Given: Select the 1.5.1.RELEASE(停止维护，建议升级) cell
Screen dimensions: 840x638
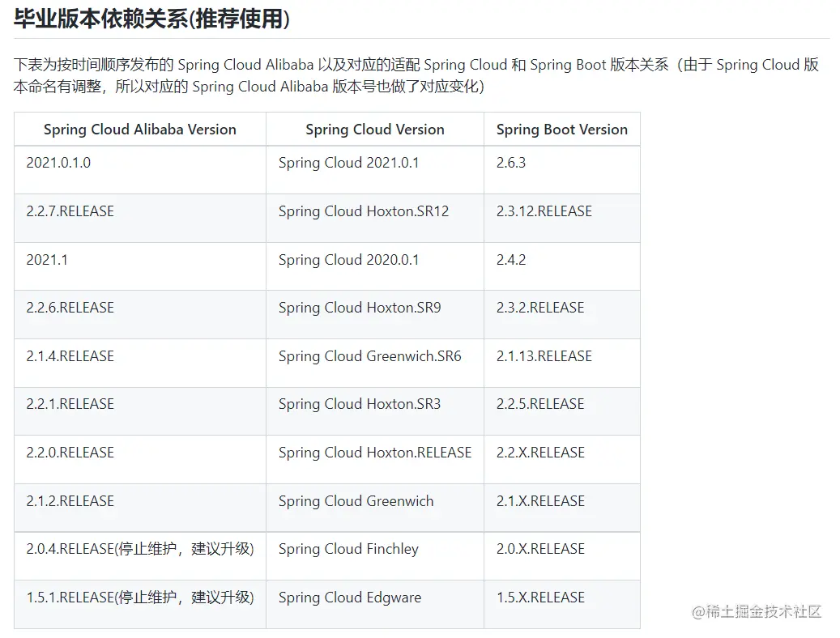Looking at the screenshot, I should click(x=140, y=604).
